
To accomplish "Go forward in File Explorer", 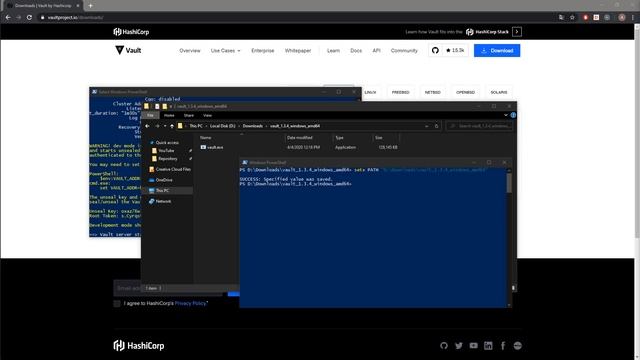I will 157,126.
